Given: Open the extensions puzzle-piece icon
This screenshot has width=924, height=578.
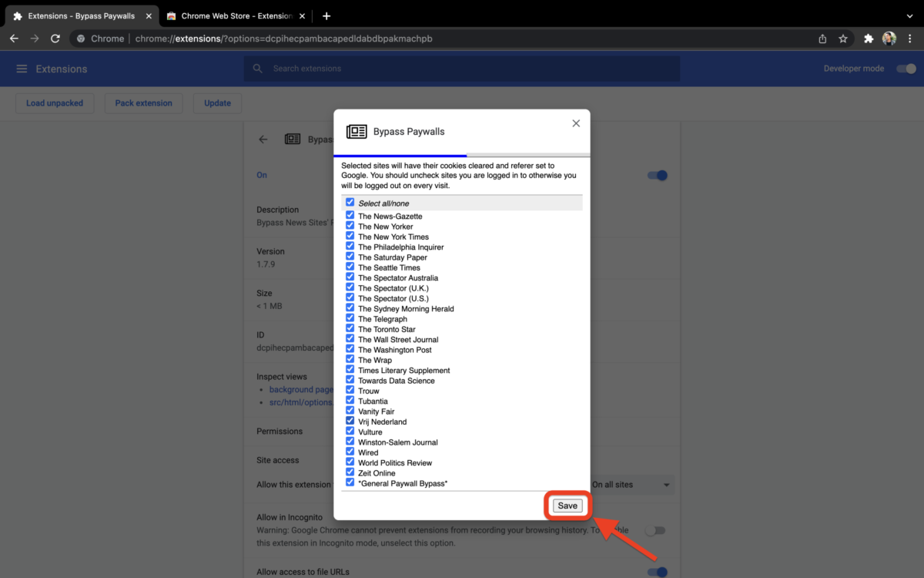Looking at the screenshot, I should tap(868, 38).
